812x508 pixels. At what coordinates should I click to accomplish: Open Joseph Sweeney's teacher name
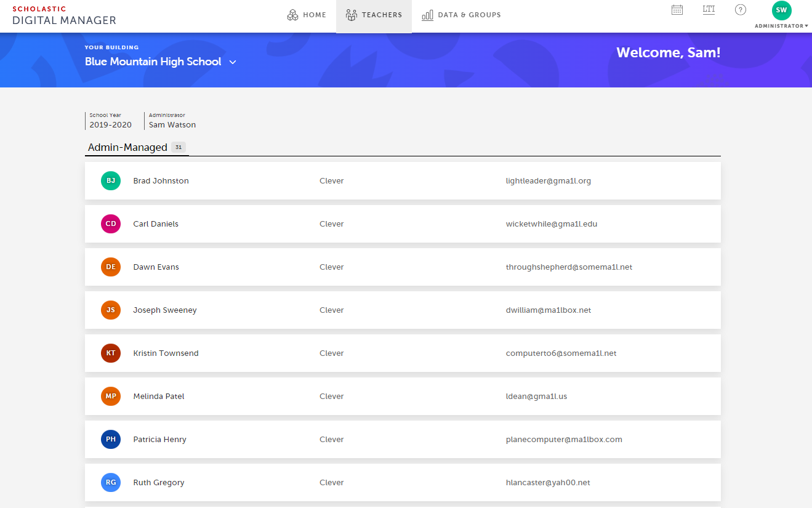[165, 310]
